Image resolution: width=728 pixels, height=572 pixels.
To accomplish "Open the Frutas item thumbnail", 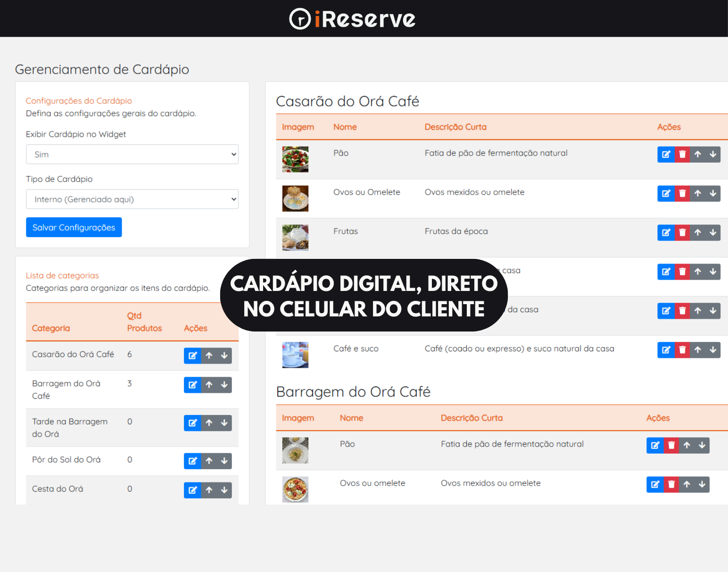I will click(x=295, y=238).
